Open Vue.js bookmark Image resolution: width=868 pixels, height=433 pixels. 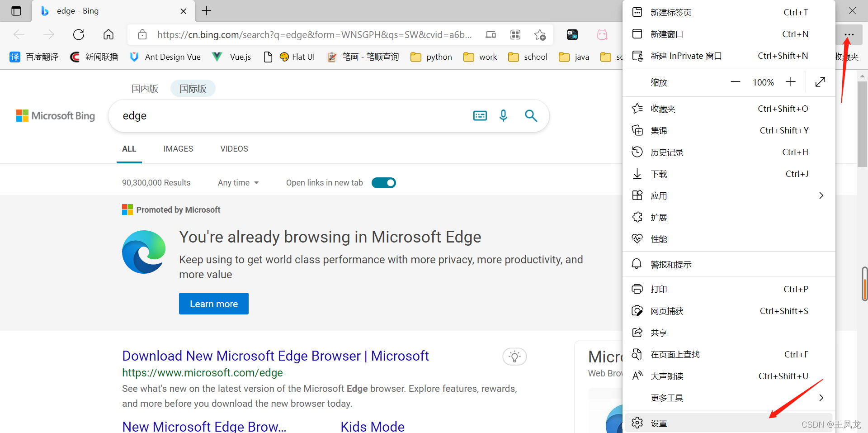coord(232,57)
